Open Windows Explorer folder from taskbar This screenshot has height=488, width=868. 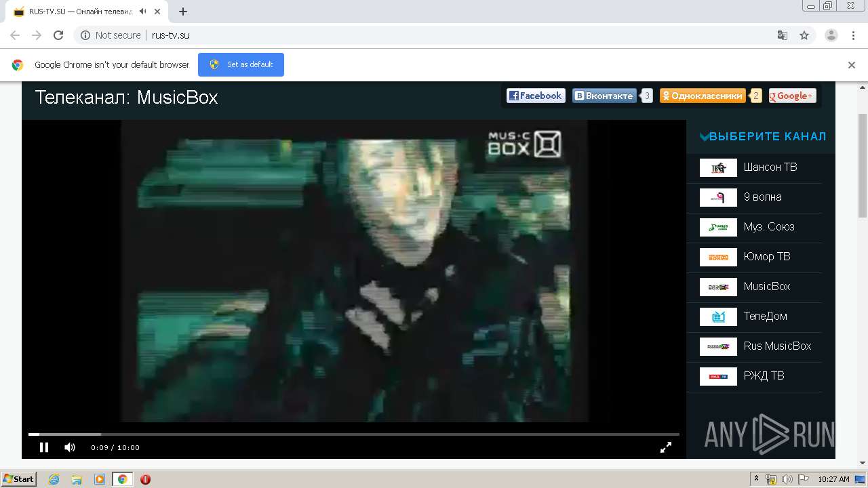pos(77,479)
